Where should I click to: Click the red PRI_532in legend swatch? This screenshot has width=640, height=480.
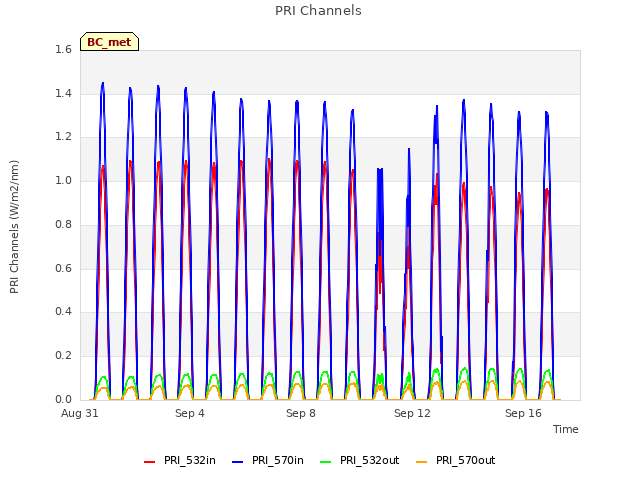[x=149, y=461]
